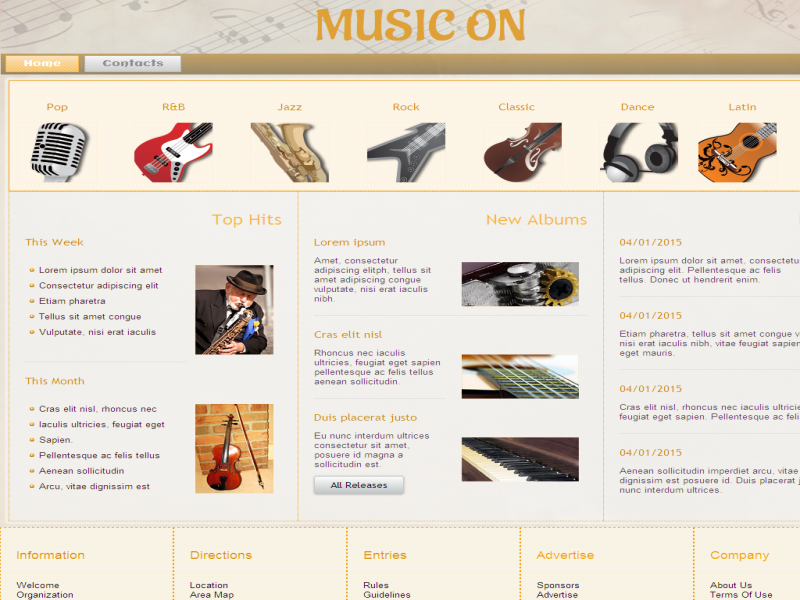The image size is (800, 600).
Task: Open the saxophone player photo thumbnail
Action: coord(234,310)
